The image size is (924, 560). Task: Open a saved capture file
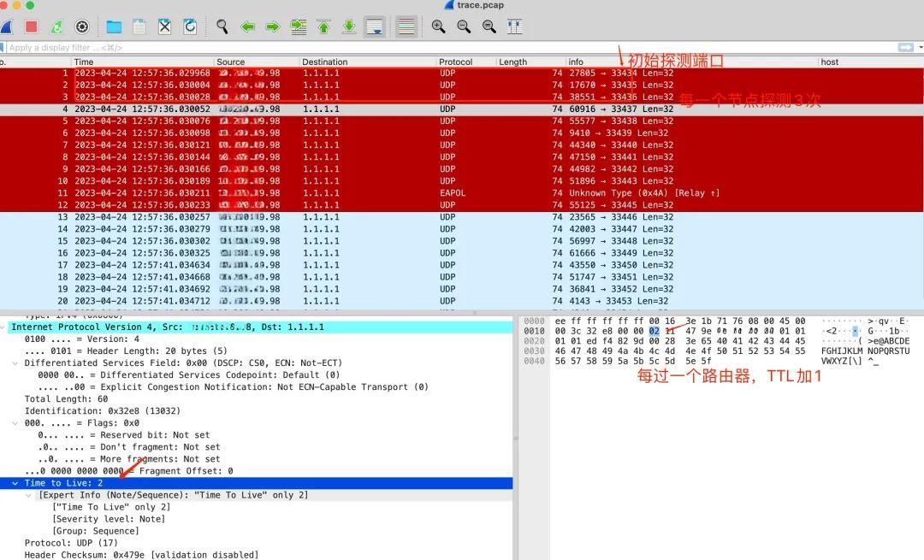point(114,27)
